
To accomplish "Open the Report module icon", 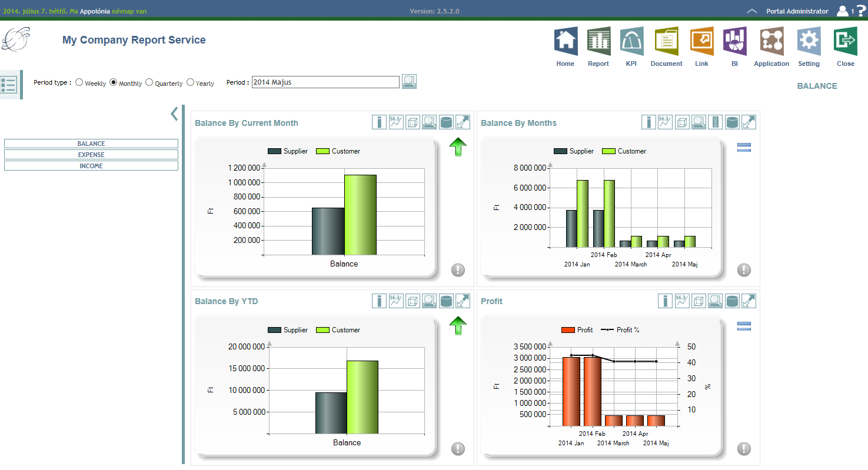I will click(x=598, y=41).
